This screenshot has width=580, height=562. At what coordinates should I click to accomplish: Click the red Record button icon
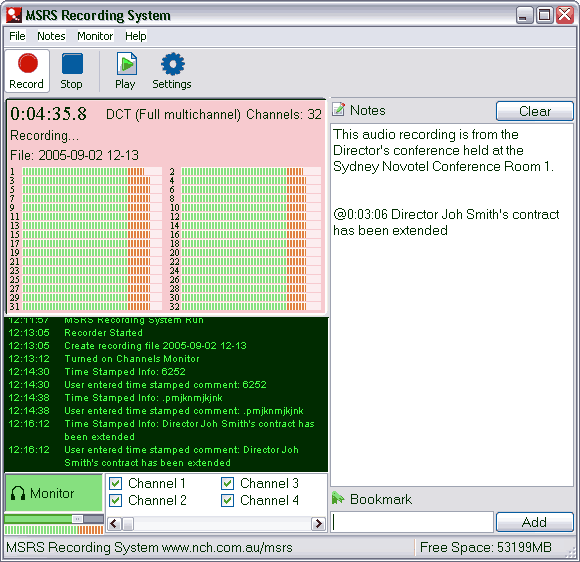(28, 63)
